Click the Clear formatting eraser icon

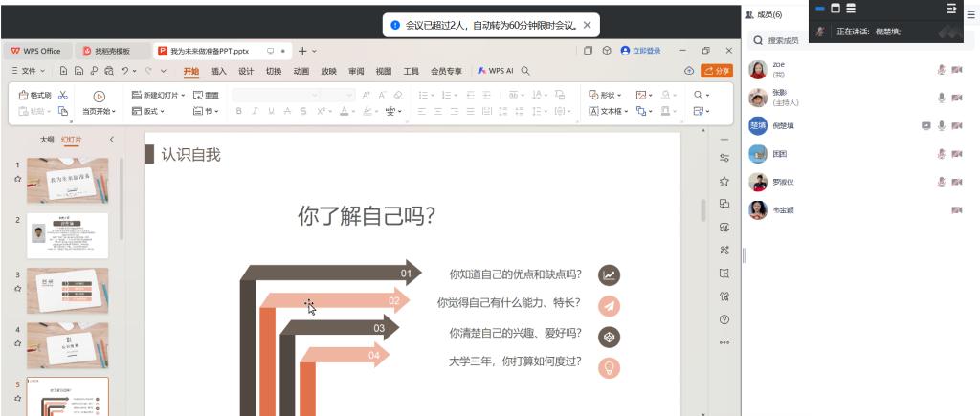pyautogui.click(x=398, y=95)
